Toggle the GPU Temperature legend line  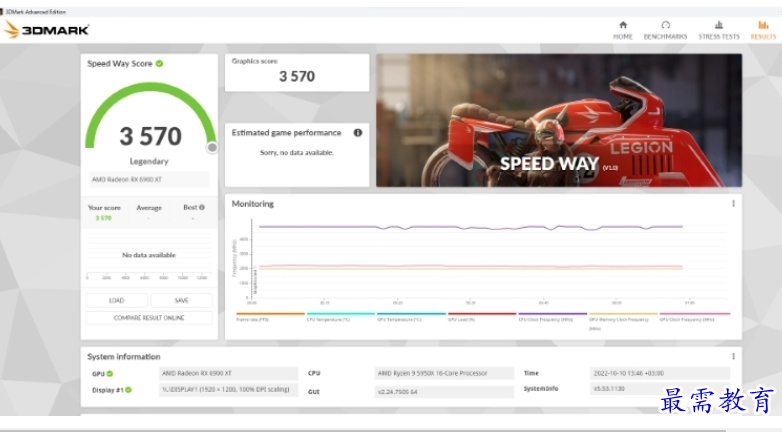pos(411,317)
